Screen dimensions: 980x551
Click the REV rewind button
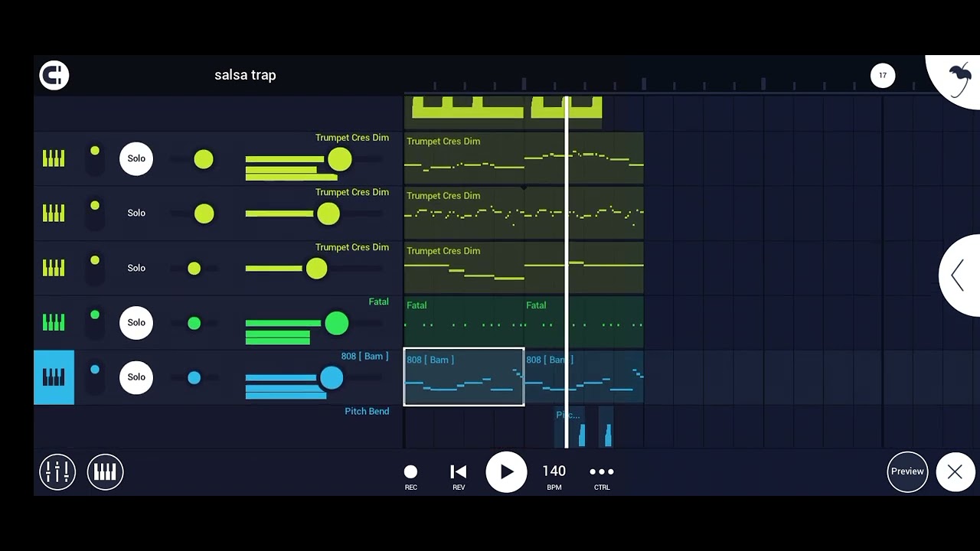(459, 476)
